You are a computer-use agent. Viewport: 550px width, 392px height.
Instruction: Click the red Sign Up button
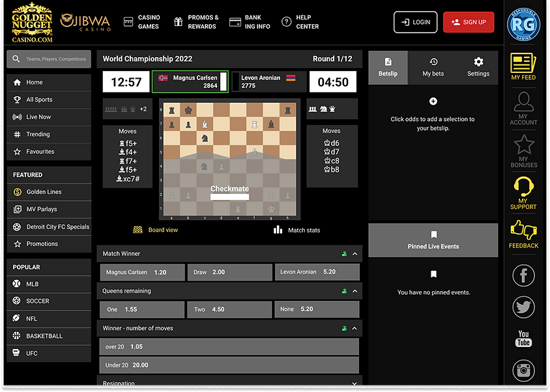(469, 22)
